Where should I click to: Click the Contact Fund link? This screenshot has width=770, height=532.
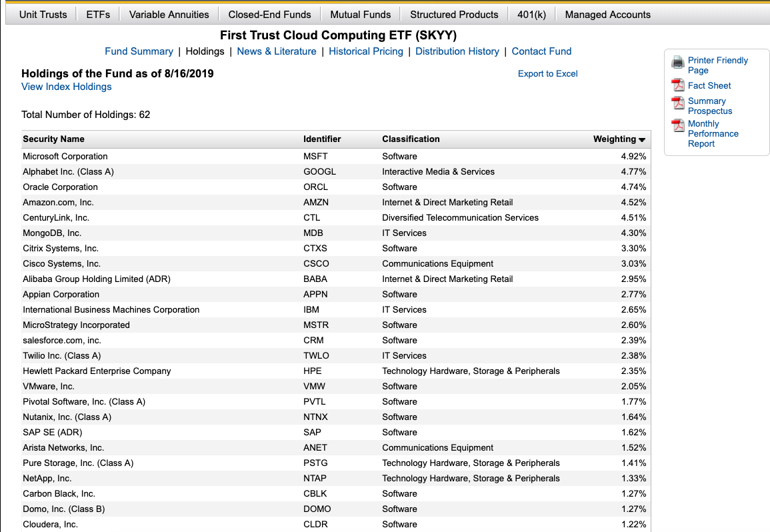[541, 51]
